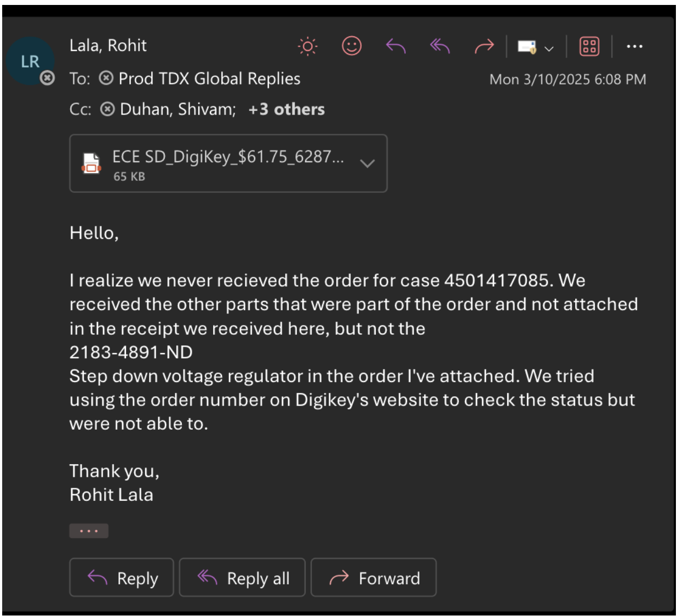Click the envelope icon in header toolbar
This screenshot has height=616, width=677.
pyautogui.click(x=527, y=47)
